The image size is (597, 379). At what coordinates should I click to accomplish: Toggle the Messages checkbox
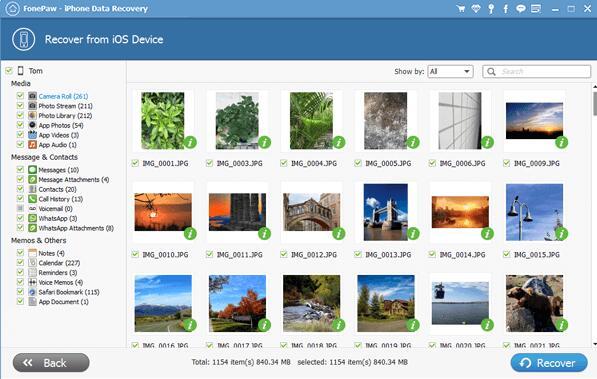[20, 169]
